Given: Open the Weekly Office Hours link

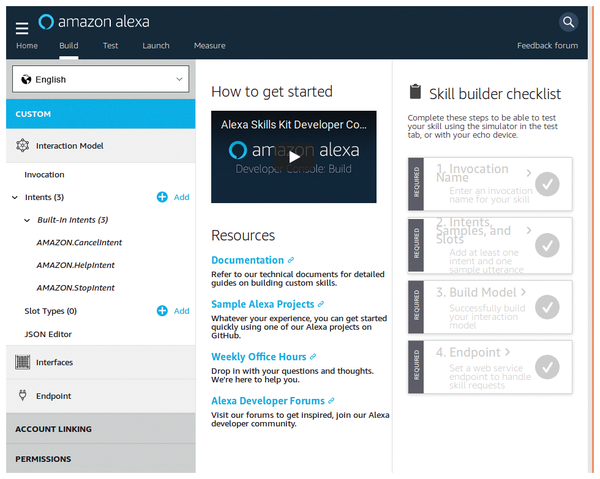Looking at the screenshot, I should [x=259, y=357].
